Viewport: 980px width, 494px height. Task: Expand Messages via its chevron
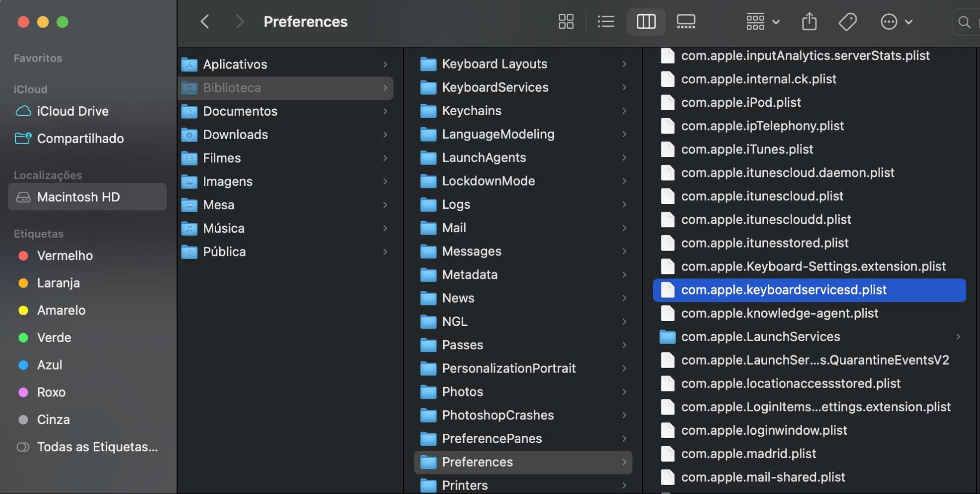point(624,251)
